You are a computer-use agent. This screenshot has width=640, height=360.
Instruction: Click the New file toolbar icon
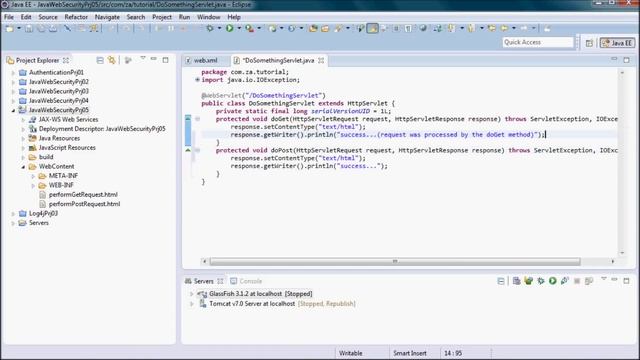point(9,29)
